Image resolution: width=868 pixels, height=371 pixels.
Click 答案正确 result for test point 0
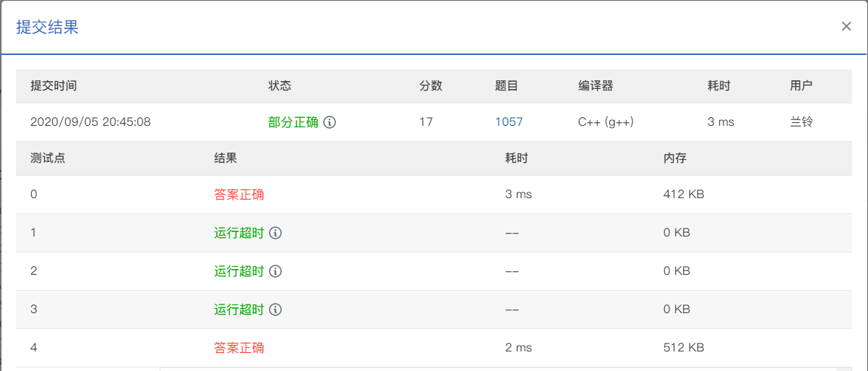[239, 195]
